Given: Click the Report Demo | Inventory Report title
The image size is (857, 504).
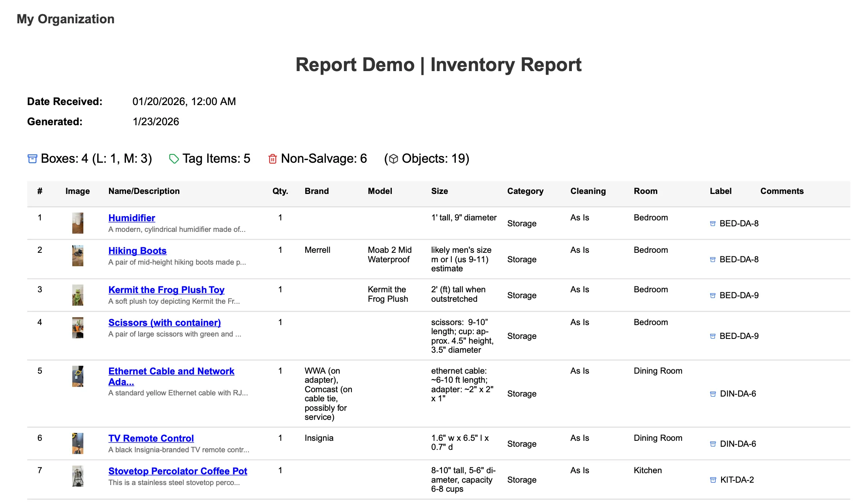Looking at the screenshot, I should pos(438,65).
